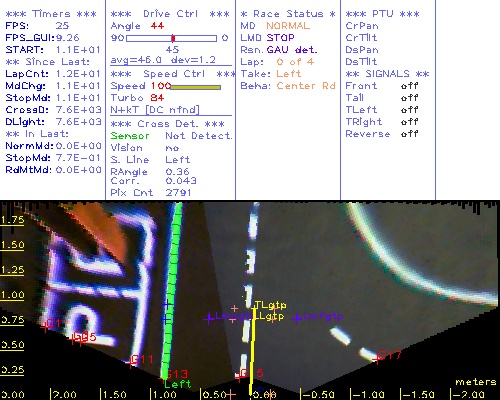Select the Drive Ctrl panel header
The width and height of the screenshot is (500, 400).
(x=170, y=14)
